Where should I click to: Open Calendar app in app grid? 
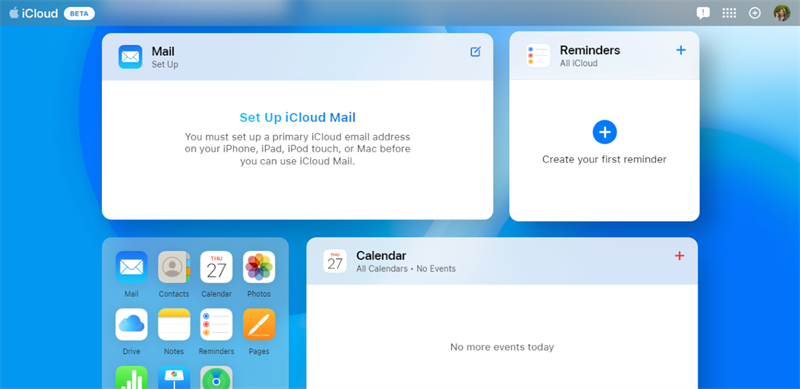216,267
